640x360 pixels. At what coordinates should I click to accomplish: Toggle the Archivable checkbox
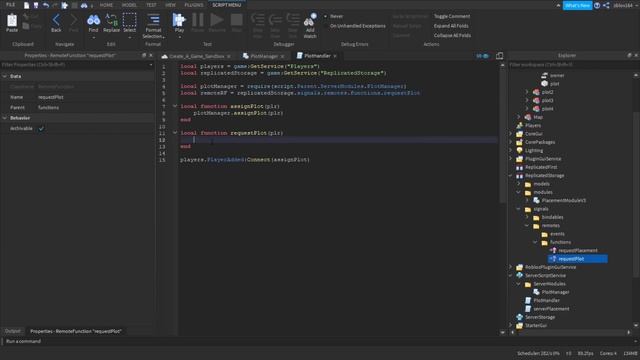pos(41,129)
